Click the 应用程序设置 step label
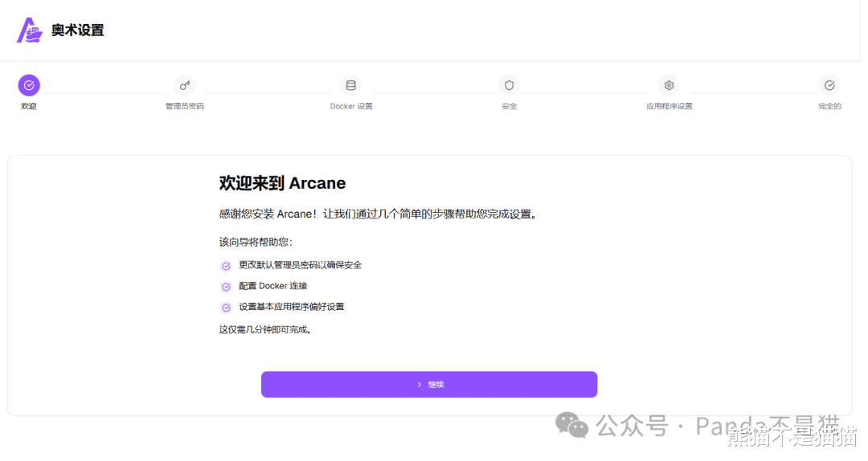Screen dimensions: 868x461 (669, 106)
